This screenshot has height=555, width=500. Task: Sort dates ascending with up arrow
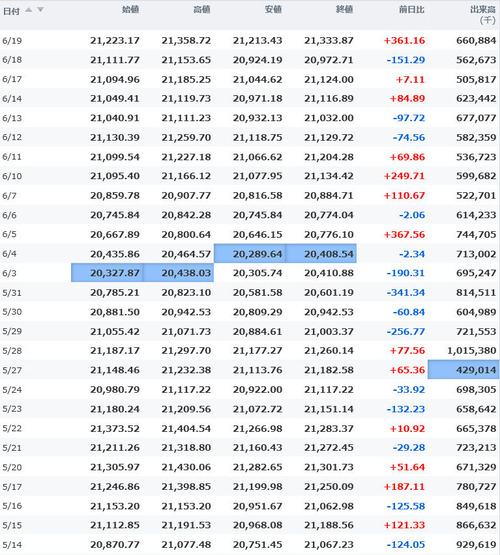click(29, 10)
